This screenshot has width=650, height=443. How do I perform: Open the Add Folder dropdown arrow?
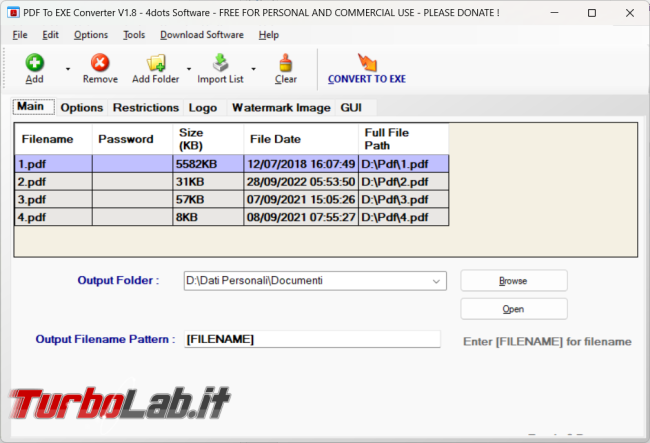(189, 69)
